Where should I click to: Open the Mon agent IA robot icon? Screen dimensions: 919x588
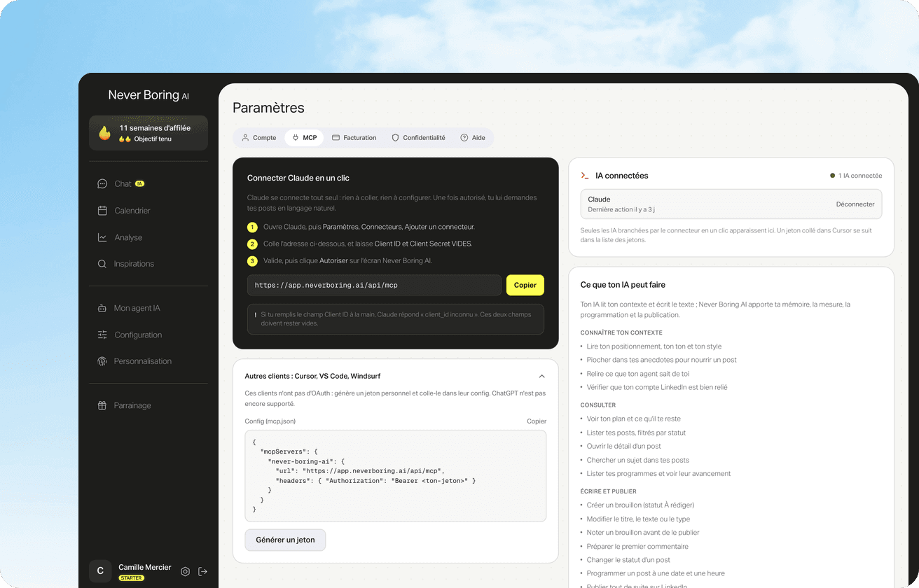point(102,308)
